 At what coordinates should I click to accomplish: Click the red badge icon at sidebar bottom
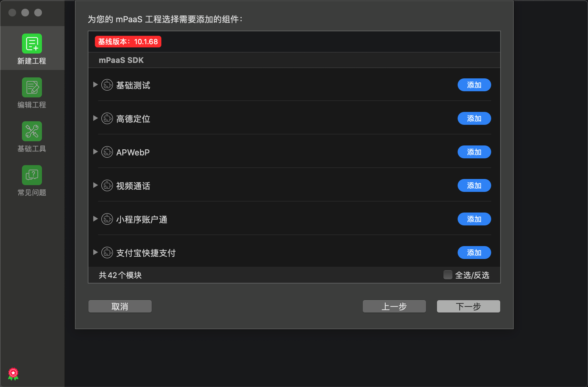coord(13,374)
